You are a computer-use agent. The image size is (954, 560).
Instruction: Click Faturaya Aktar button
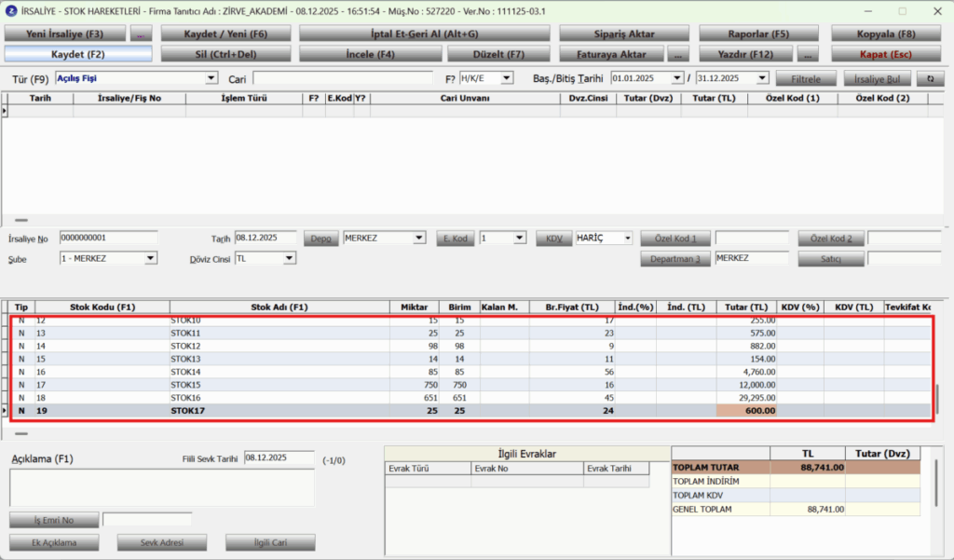[x=611, y=54]
